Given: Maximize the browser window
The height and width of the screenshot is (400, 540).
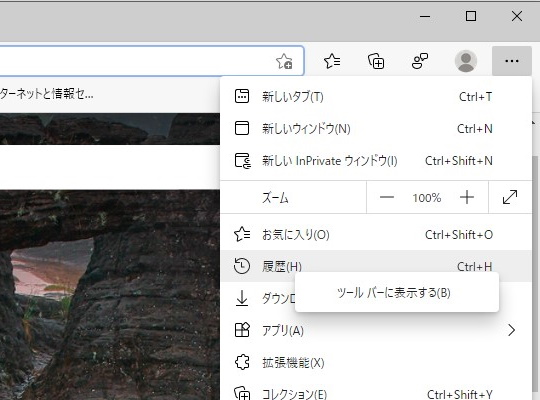Looking at the screenshot, I should coord(471,16).
